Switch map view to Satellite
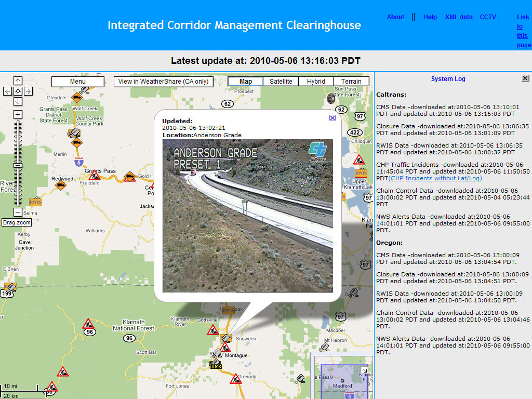The image size is (532, 399). tap(281, 82)
